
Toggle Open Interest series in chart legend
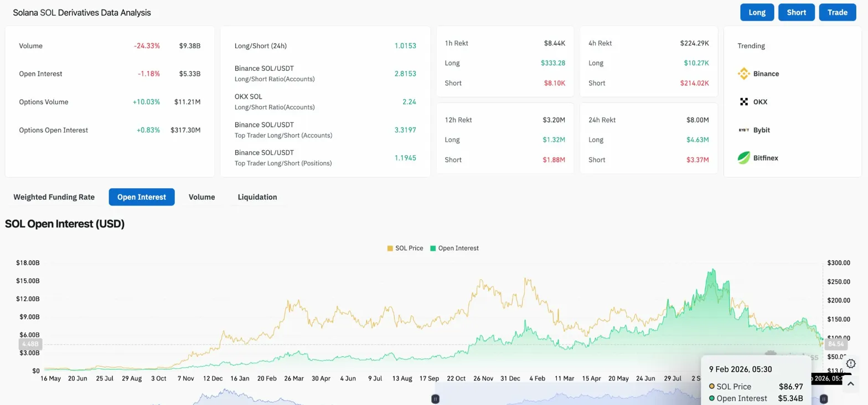(454, 248)
